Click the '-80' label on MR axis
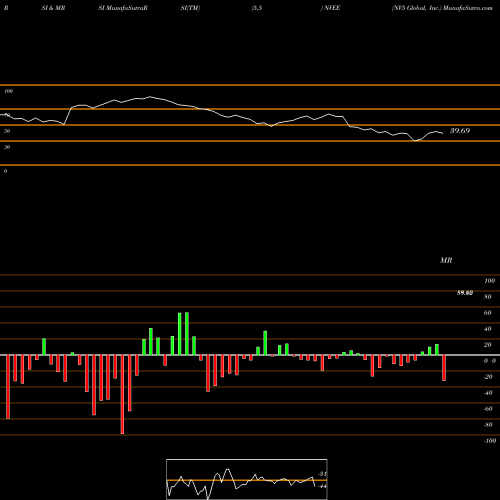Screen dimensions: 500x500 tap(488, 425)
